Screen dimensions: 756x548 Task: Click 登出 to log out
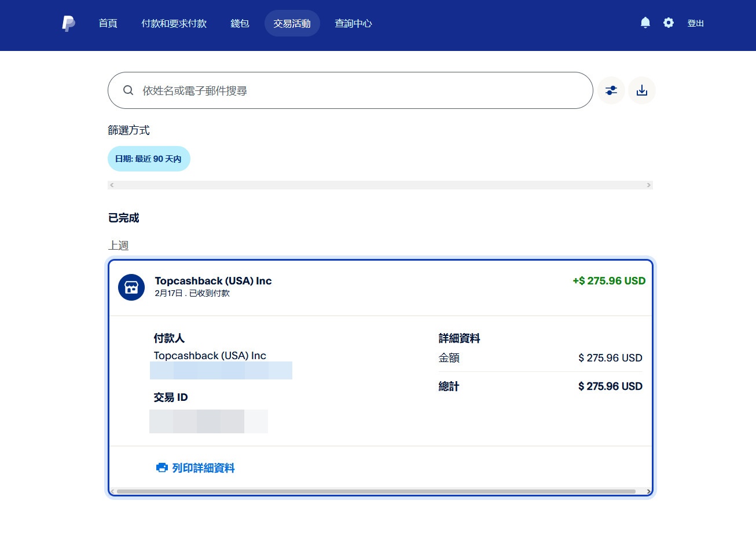[695, 23]
